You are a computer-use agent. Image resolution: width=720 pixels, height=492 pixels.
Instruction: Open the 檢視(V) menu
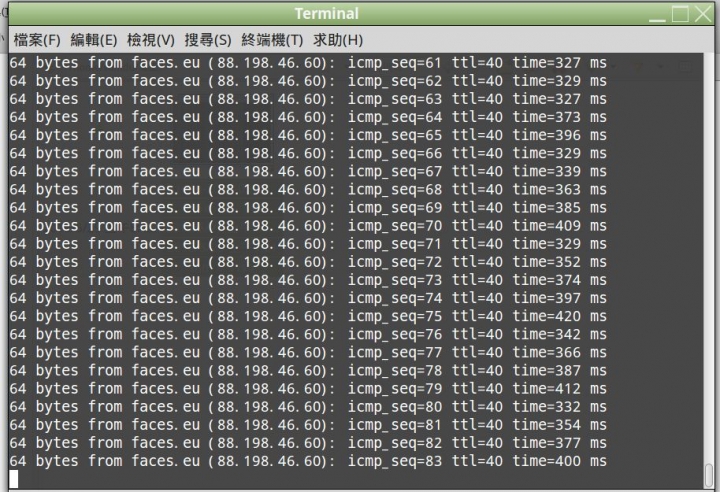pyautogui.click(x=151, y=40)
